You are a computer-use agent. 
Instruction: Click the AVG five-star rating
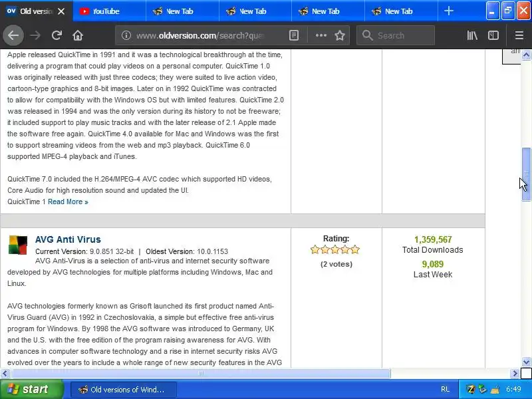pyautogui.click(x=335, y=250)
